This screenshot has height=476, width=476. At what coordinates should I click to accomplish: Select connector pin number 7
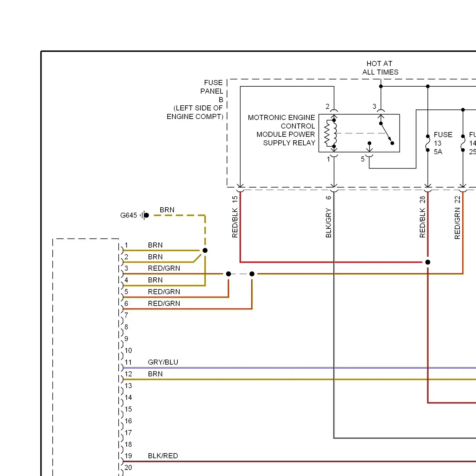126,315
